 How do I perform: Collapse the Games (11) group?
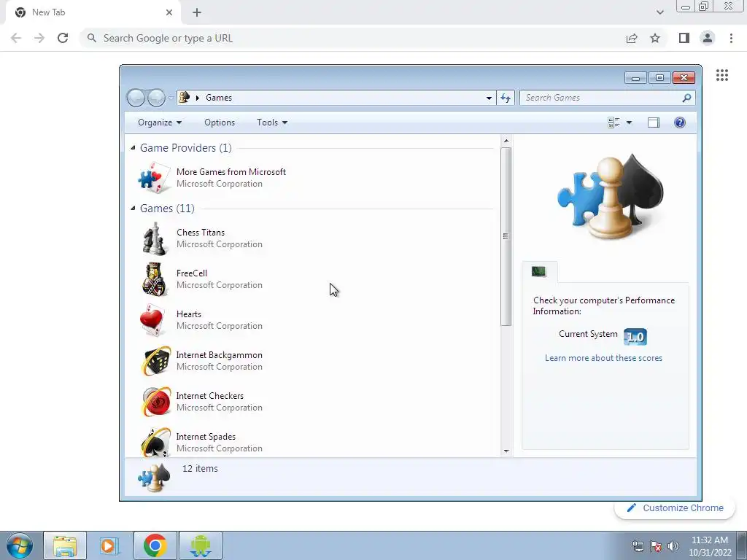pyautogui.click(x=133, y=209)
